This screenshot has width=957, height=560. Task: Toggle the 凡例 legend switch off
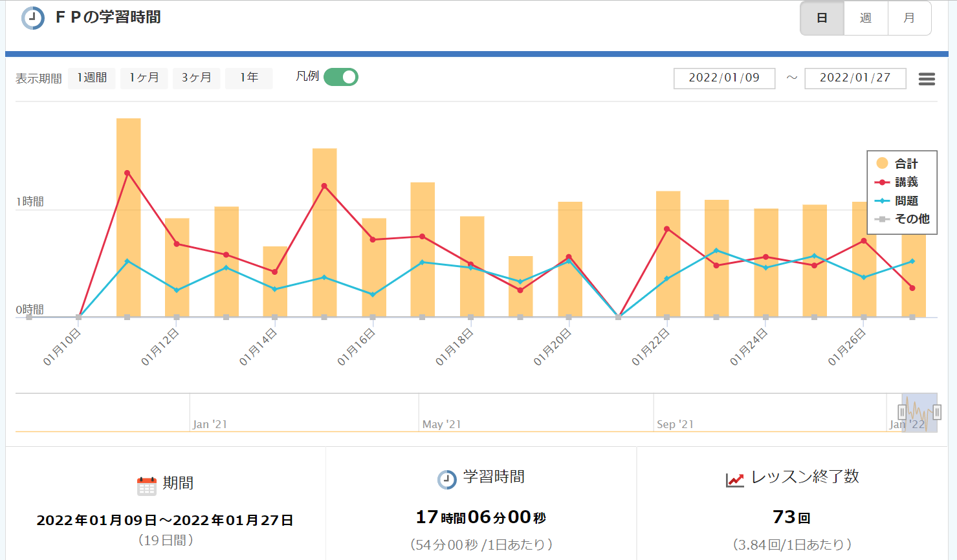(341, 77)
